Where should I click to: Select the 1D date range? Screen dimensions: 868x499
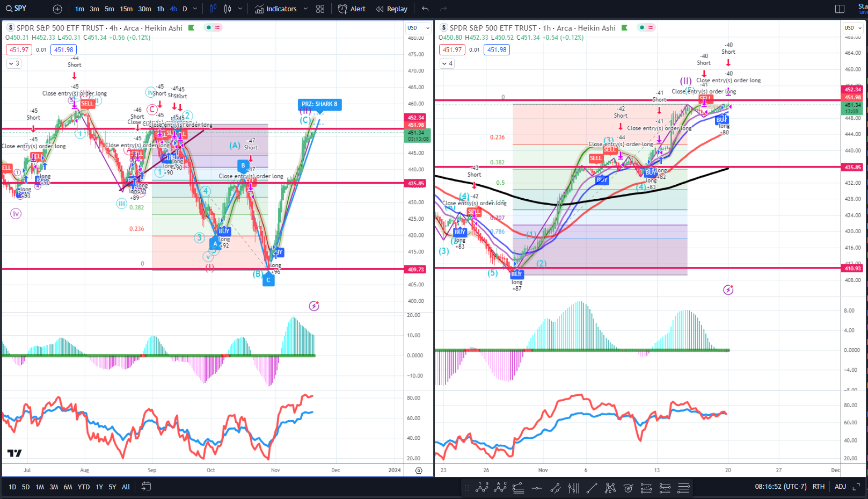click(12, 487)
